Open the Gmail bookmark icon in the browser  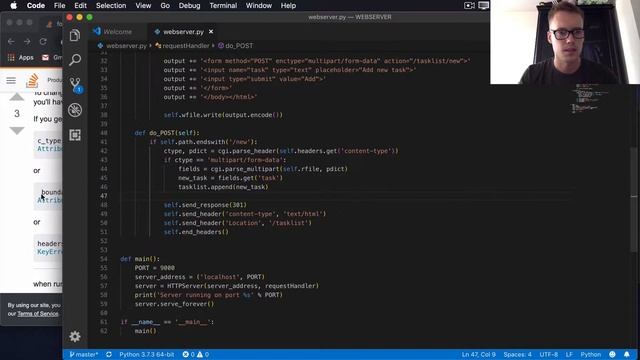point(45,58)
